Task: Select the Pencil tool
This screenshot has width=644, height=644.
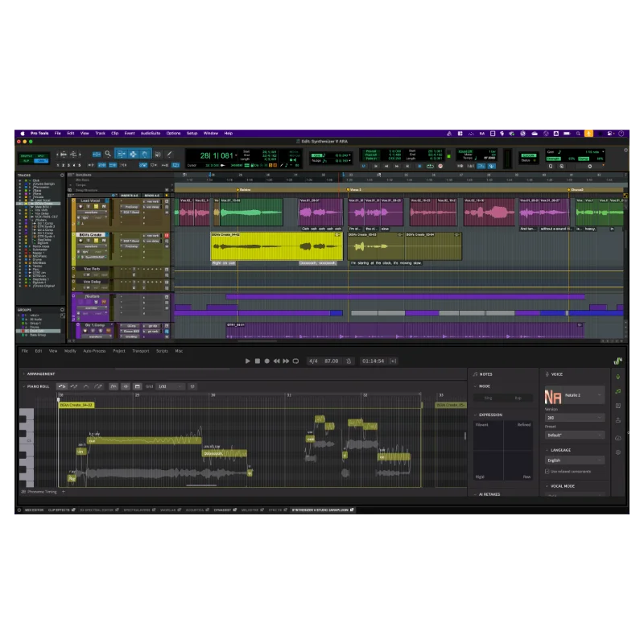Action: tap(169, 154)
